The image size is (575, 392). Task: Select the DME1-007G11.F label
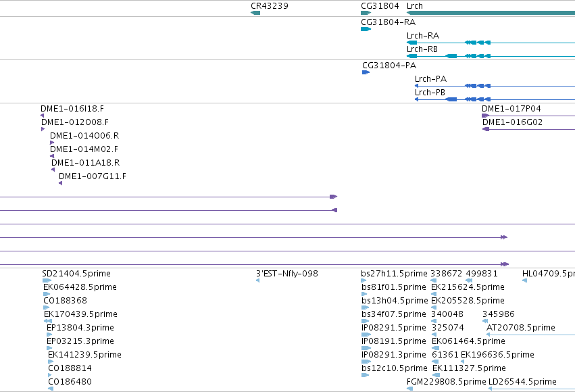pyautogui.click(x=93, y=176)
